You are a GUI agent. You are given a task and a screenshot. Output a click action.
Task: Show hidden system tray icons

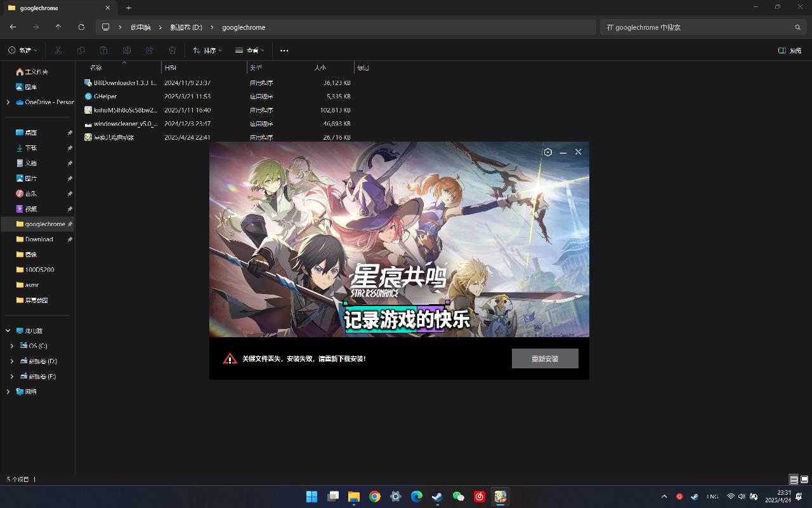(664, 497)
